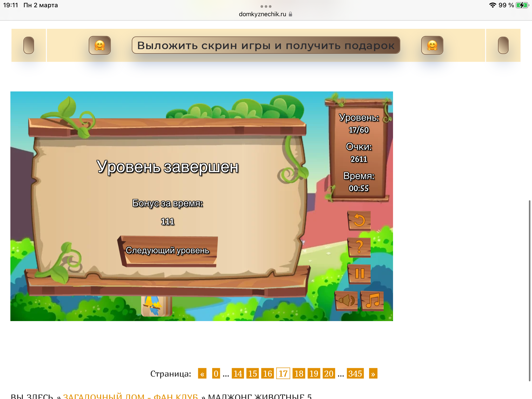
Task: Mute sound effects speaker icon
Action: tap(347, 301)
